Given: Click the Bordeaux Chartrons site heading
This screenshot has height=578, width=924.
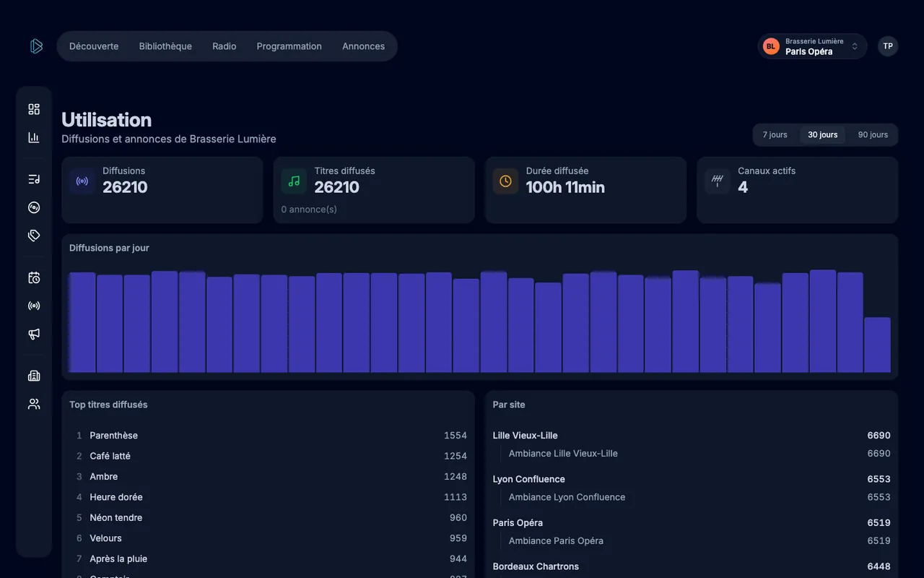Looking at the screenshot, I should click(x=536, y=566).
